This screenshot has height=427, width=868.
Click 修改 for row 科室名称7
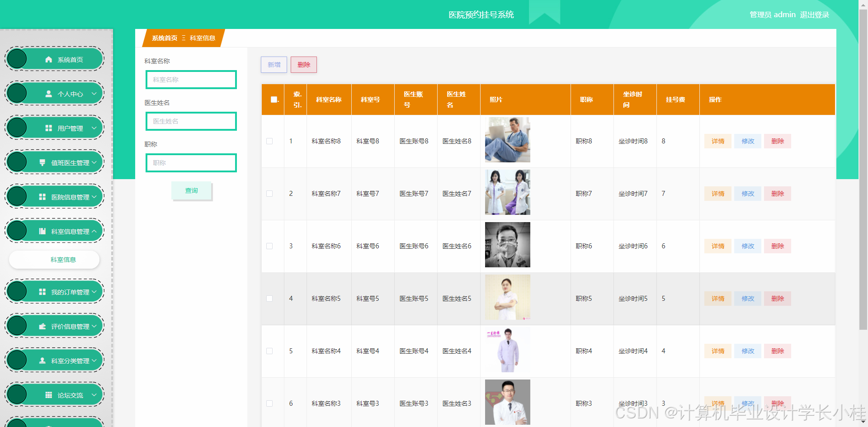[748, 194]
